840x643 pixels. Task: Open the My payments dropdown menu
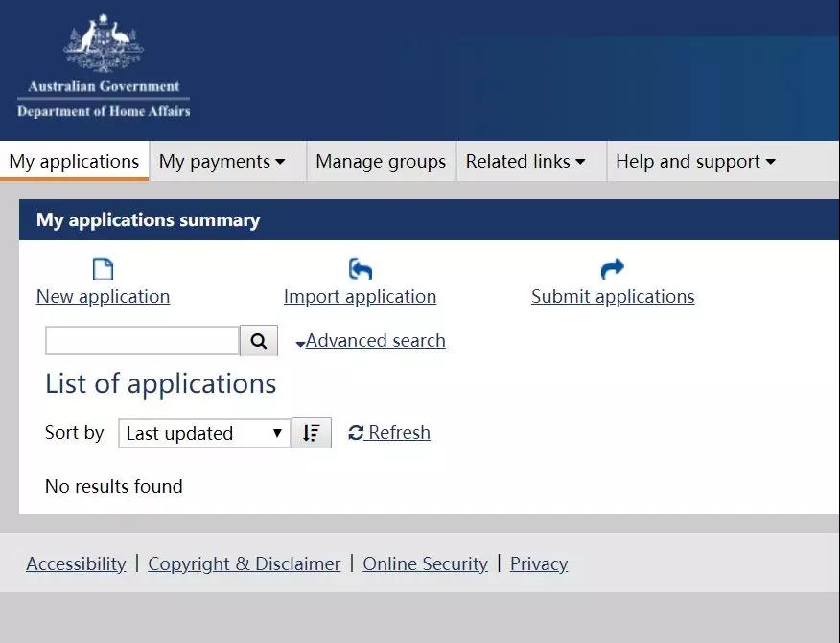(222, 162)
